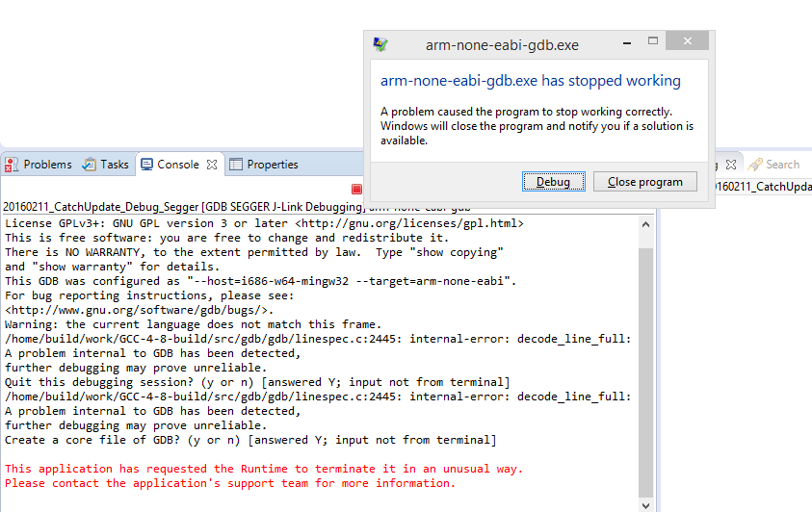
Task: Click the Tasks clipboard icon
Action: tap(89, 165)
